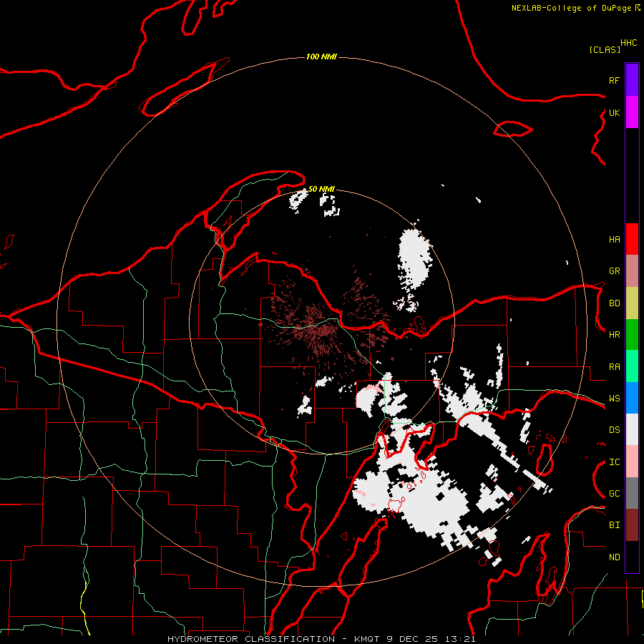Screen dimensions: 644x644
Task: Click the BD yellow legend swatch
Action: (x=632, y=303)
